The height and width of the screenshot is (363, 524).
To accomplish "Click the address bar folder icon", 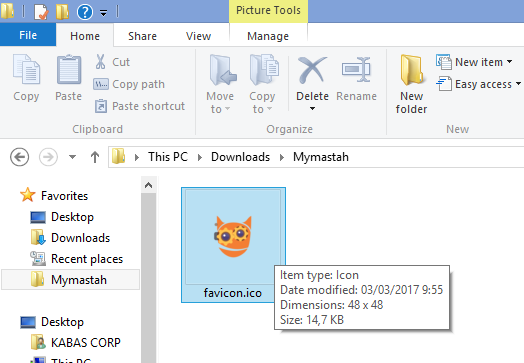I will 118,156.
